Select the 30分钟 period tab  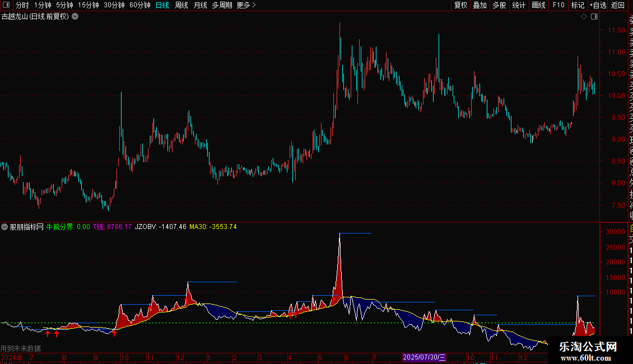tap(114, 5)
